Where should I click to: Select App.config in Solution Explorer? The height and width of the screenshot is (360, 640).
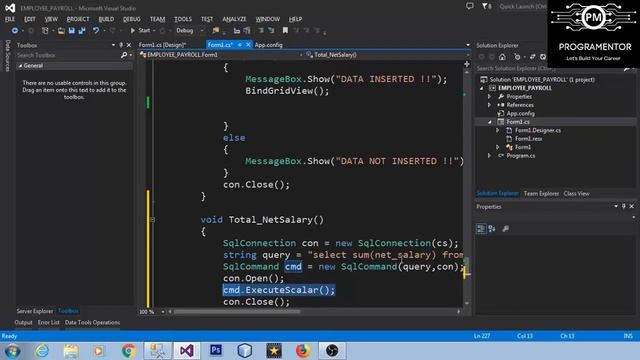click(520, 113)
